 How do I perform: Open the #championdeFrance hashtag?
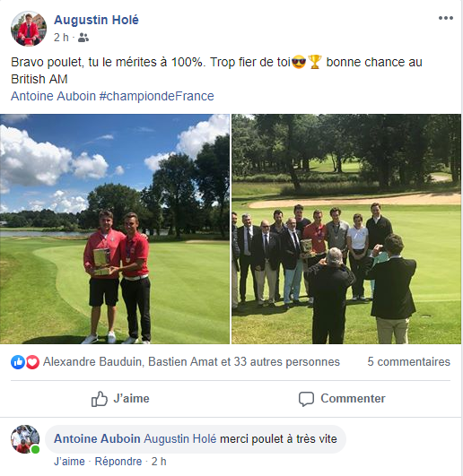pos(157,96)
